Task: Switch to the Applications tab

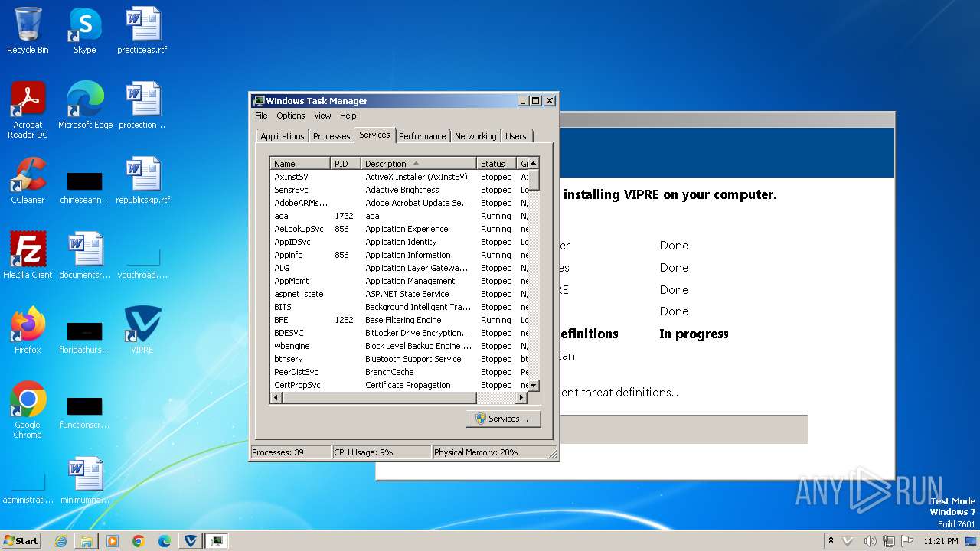Action: click(283, 136)
